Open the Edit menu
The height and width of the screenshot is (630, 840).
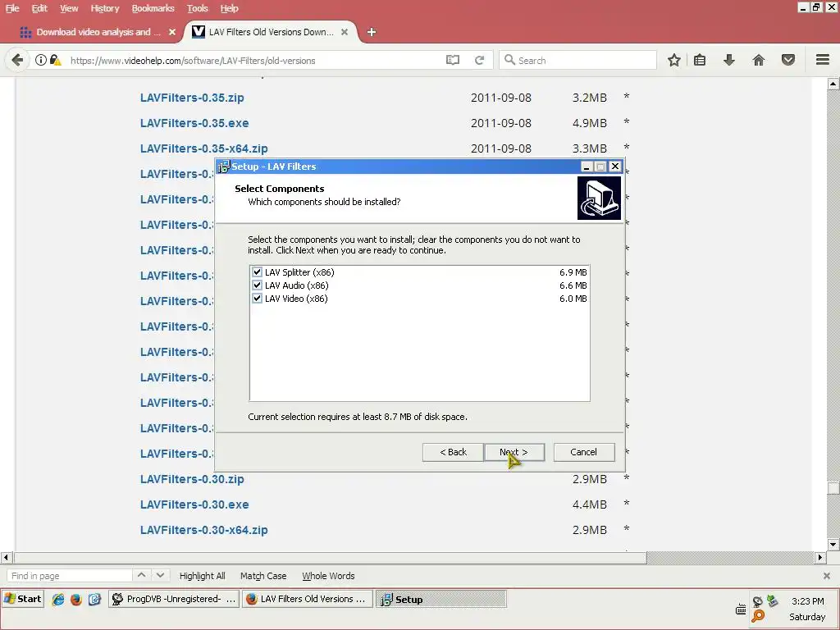39,8
